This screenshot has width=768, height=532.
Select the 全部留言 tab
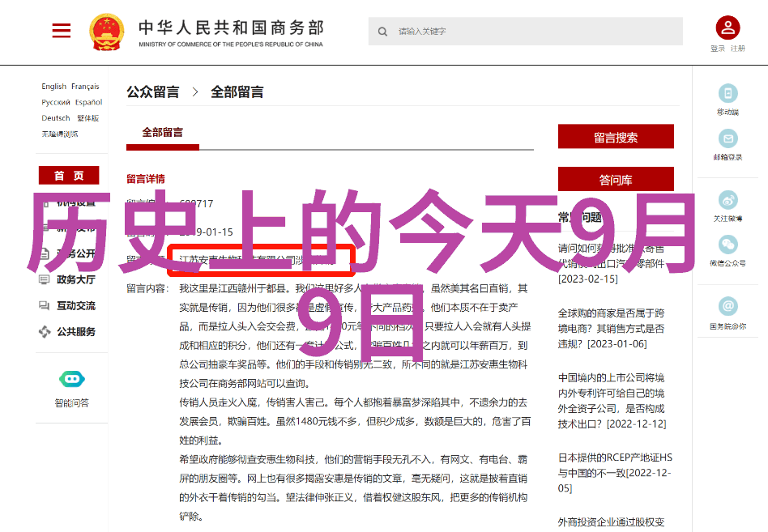tap(163, 132)
